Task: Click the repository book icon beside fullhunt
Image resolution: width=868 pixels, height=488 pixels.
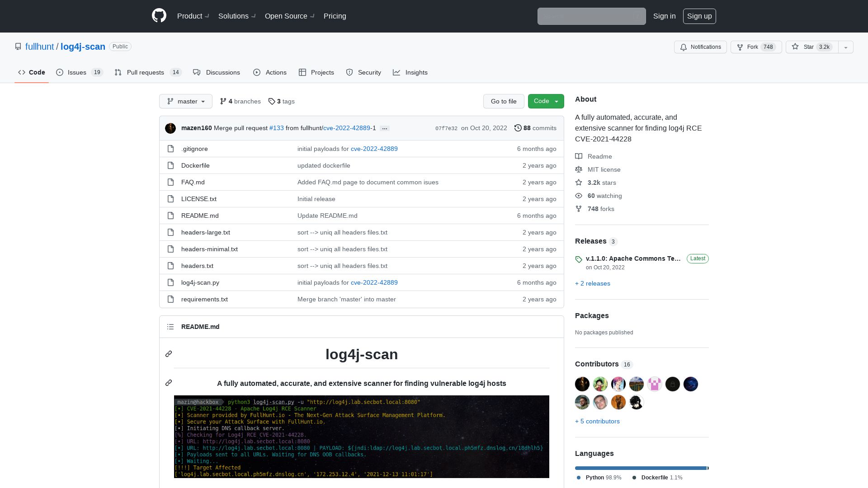Action: tap(18, 47)
